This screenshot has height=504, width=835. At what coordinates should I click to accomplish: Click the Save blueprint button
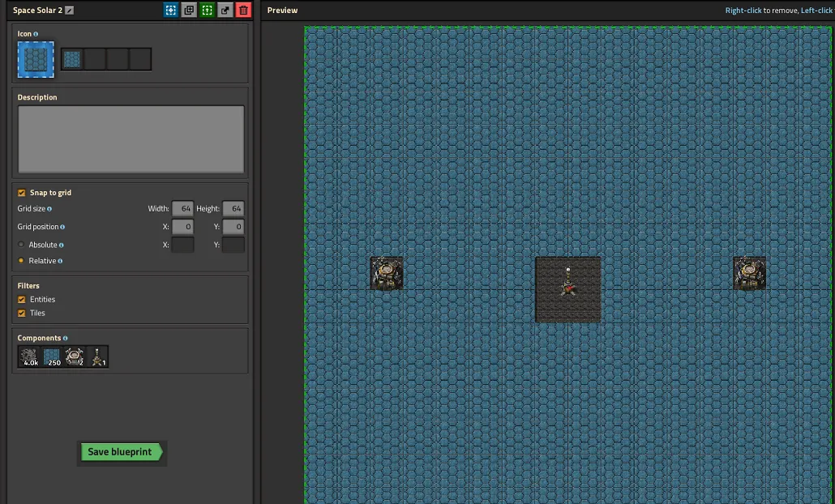click(122, 452)
